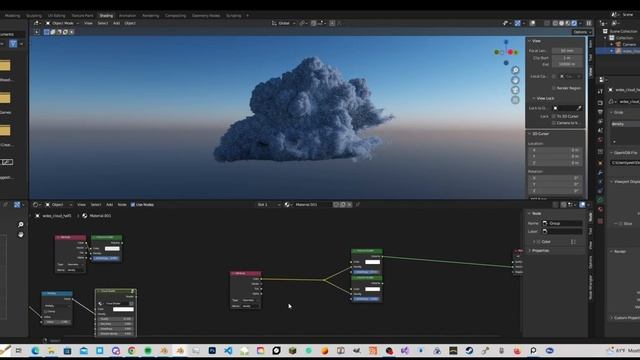
Task: Select wireframe viewport shading icon
Action: [555, 23]
